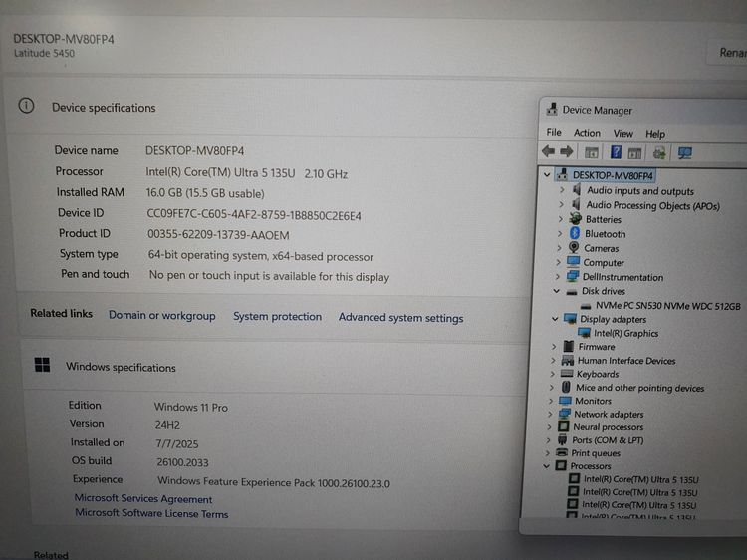The image size is (747, 560).
Task: Click the Print queues printer icon
Action: [x=562, y=452]
